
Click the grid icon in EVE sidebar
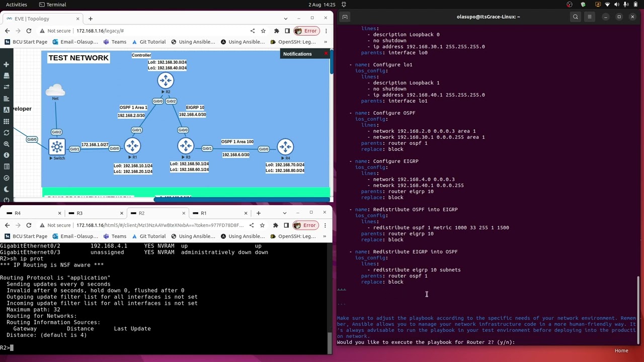[x=6, y=121]
